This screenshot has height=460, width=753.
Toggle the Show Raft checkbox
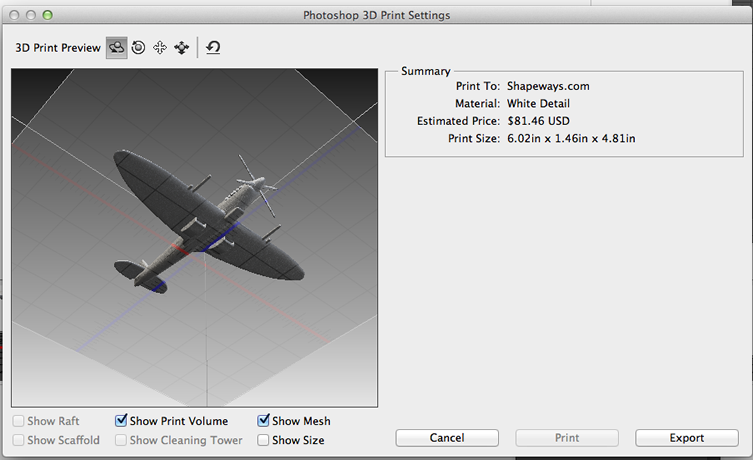click(18, 421)
